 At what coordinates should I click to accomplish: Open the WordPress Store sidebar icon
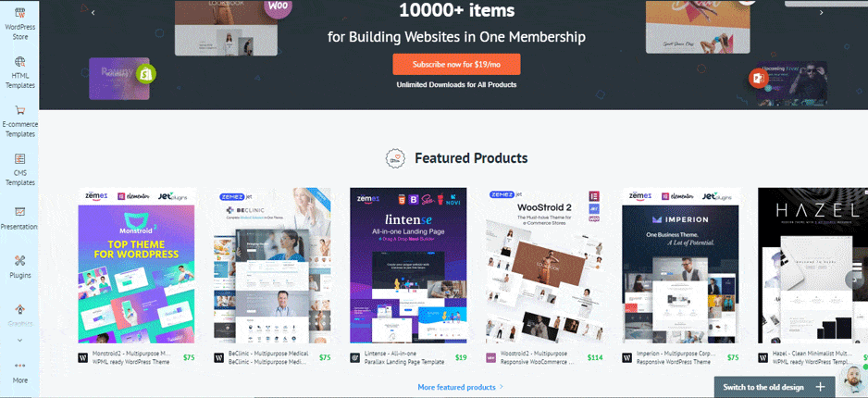pyautogui.click(x=20, y=13)
